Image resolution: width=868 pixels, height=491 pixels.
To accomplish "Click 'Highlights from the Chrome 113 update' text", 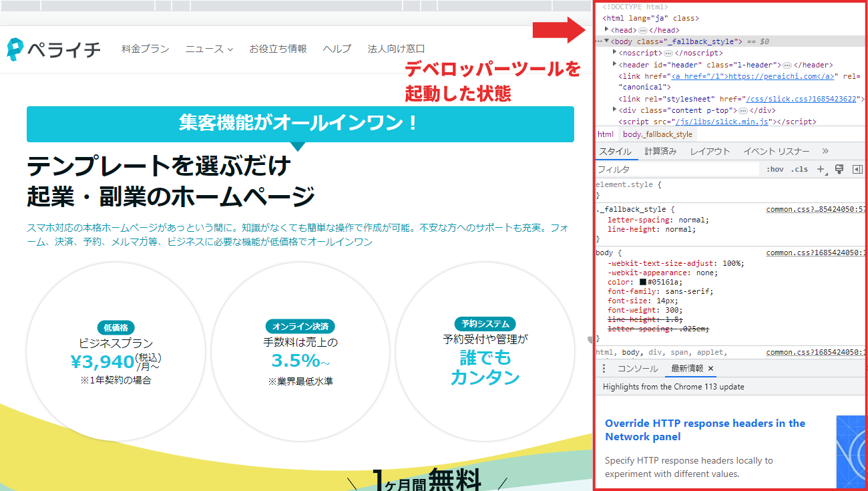I will 673,387.
